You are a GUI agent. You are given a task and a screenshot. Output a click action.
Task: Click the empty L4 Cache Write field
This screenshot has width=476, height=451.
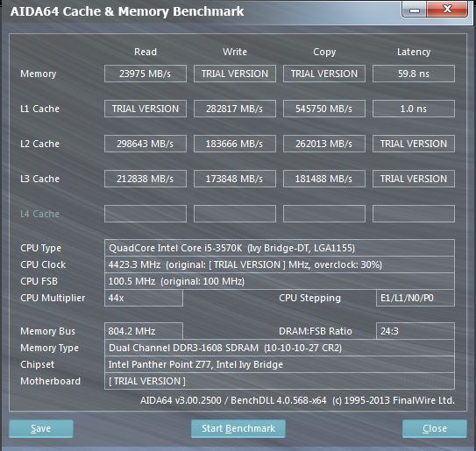235,214
